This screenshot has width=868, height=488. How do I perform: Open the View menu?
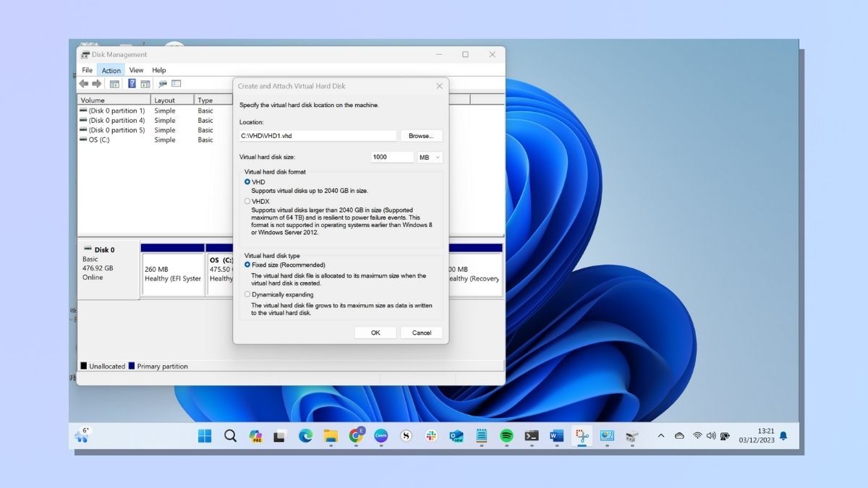click(x=136, y=70)
